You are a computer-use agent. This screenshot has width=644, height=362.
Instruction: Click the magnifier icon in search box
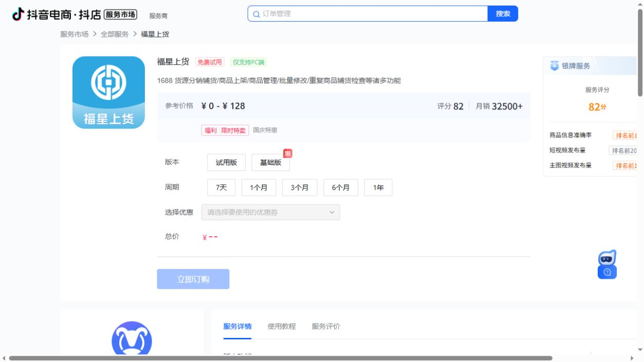[256, 14]
